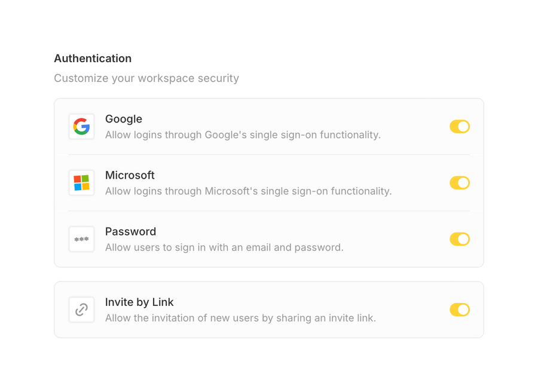Select the Password row heading
This screenshot has width=538, height=392.
[x=130, y=231]
